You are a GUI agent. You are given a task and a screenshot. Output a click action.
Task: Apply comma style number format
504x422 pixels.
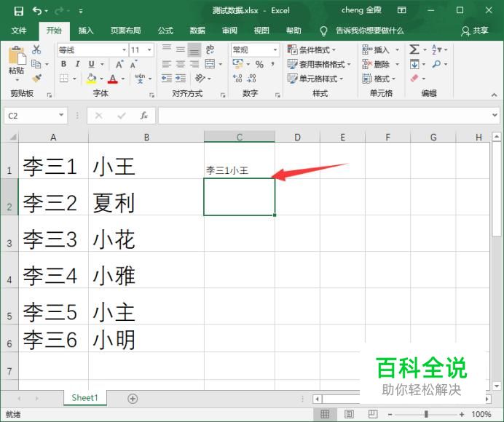coord(272,64)
